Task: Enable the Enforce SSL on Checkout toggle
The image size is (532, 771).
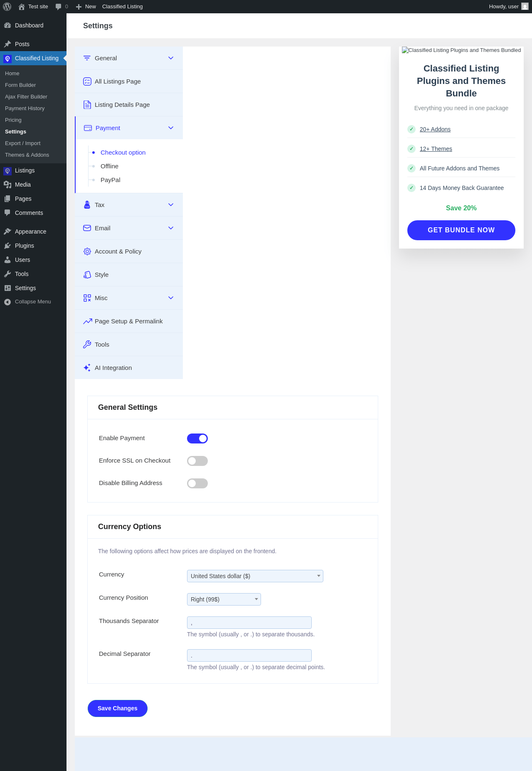Action: [197, 461]
